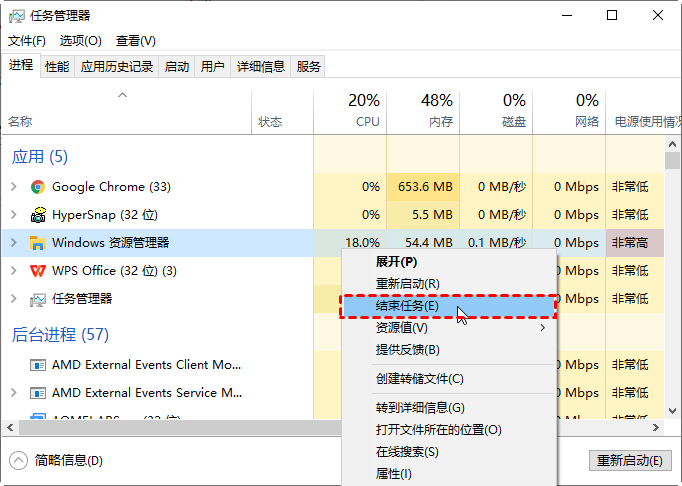Click the Google Chrome process icon

tap(38, 187)
